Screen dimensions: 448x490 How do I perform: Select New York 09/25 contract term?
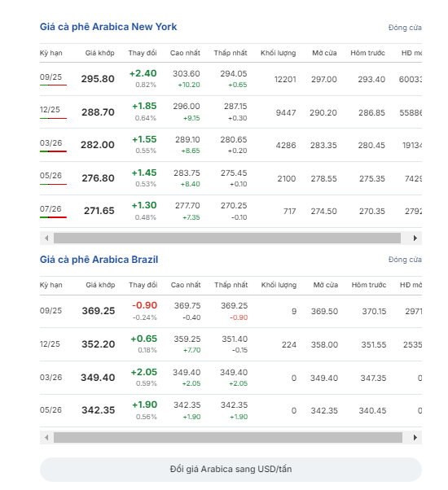coord(51,77)
